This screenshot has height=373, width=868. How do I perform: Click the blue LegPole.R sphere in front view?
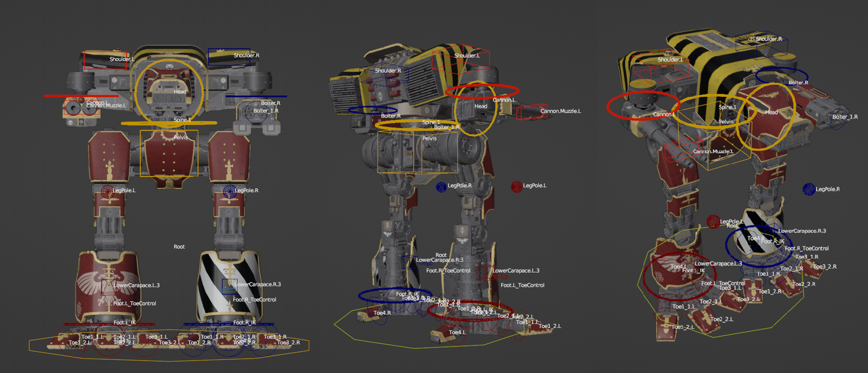[230, 191]
